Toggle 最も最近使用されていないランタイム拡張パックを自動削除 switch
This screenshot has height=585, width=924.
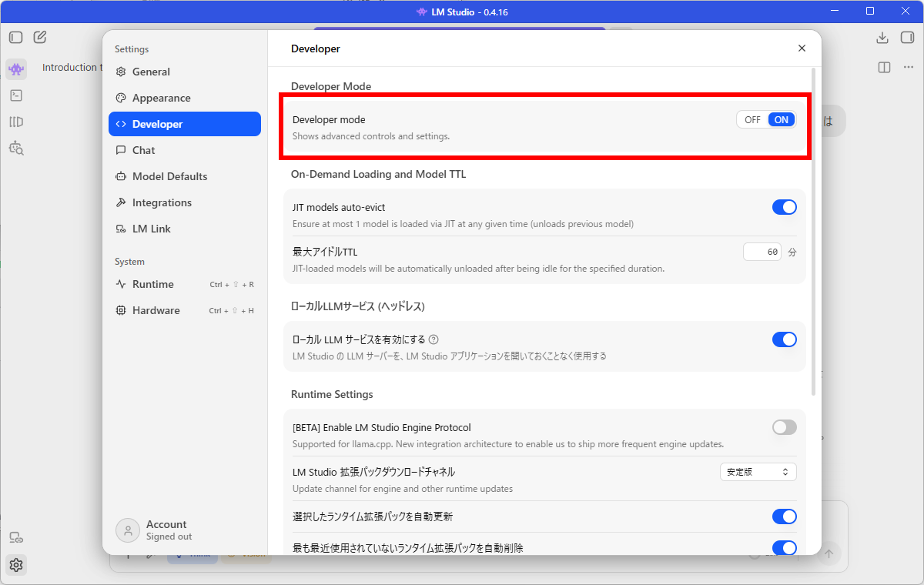click(x=785, y=548)
